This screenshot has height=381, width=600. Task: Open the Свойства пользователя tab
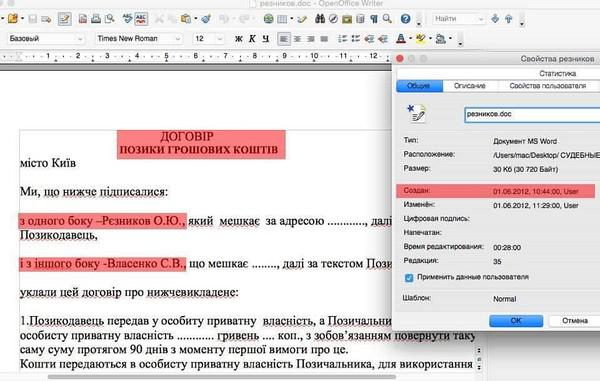point(548,86)
